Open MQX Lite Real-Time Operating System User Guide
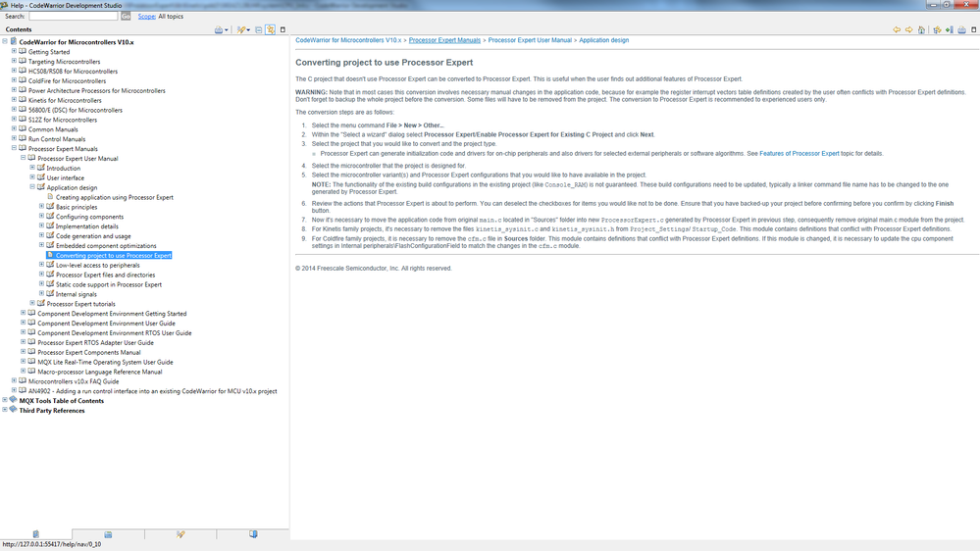Viewport: 980px width, 551px height. pos(105,362)
